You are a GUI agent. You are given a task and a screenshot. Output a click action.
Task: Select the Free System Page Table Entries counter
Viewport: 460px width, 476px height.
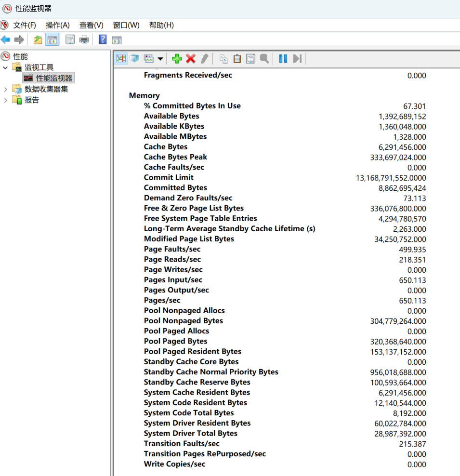200,218
